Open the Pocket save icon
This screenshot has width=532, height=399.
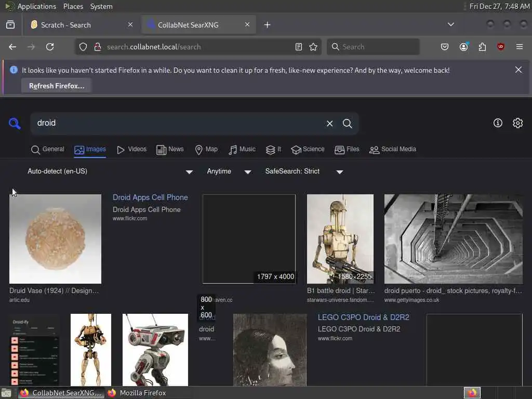coord(445,47)
